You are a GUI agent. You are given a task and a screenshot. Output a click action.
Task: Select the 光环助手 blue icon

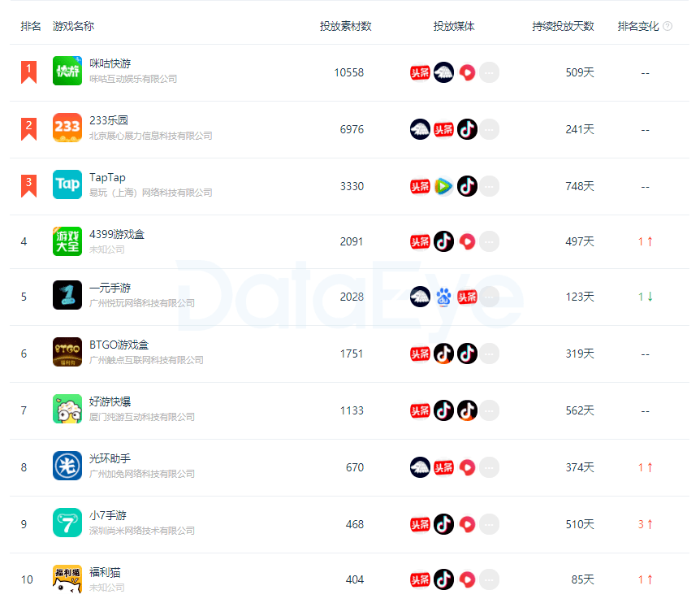coord(67,466)
